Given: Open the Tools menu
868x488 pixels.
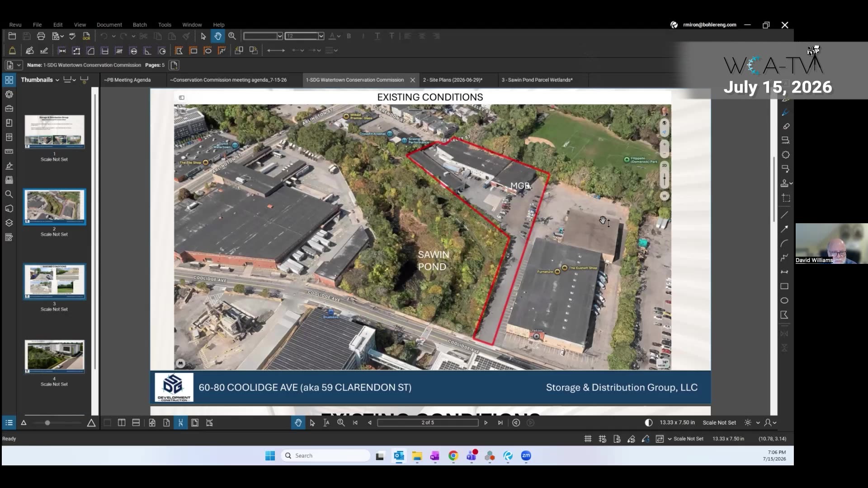Looking at the screenshot, I should pos(165,25).
